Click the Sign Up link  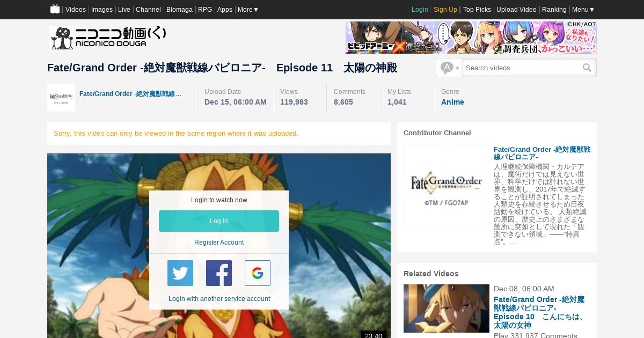point(445,10)
